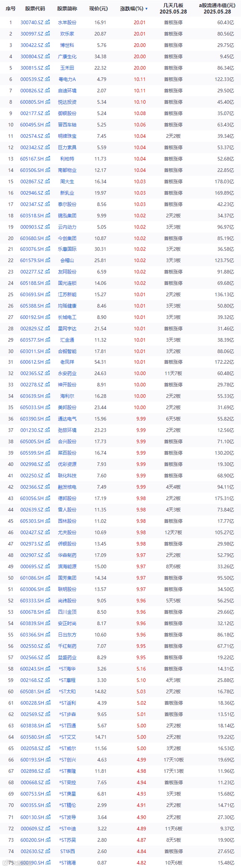241x868 pixels.
Task: Select market value 178.03亿
Action: pyautogui.click(x=224, y=181)
